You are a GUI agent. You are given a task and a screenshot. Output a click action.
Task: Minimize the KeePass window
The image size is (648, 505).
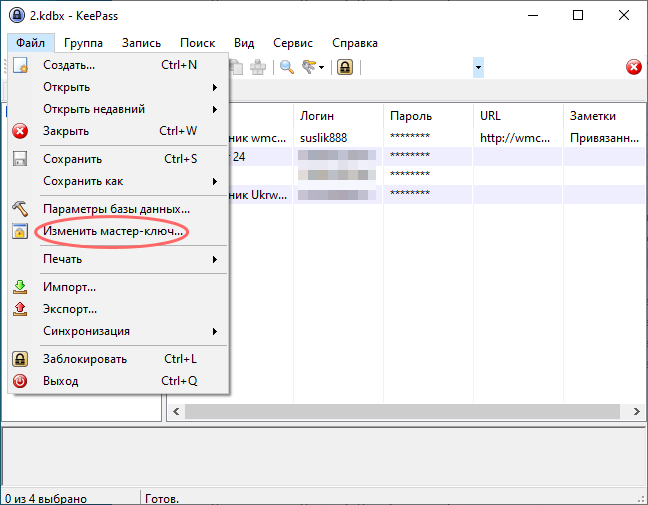tap(533, 16)
